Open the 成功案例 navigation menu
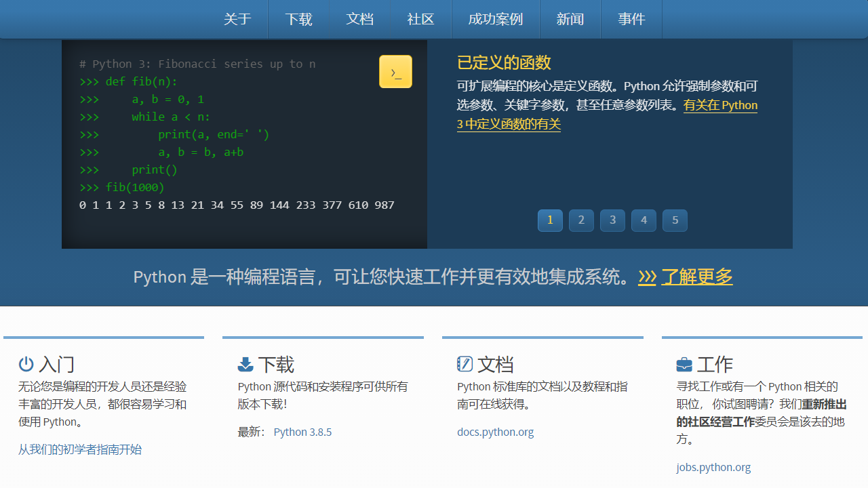This screenshot has height=488, width=868. [x=496, y=19]
